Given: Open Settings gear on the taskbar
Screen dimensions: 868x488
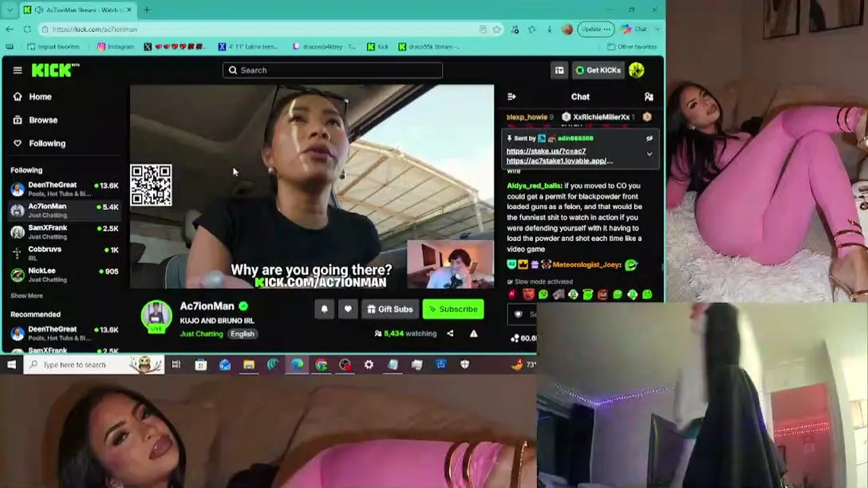Looking at the screenshot, I should click(369, 365).
